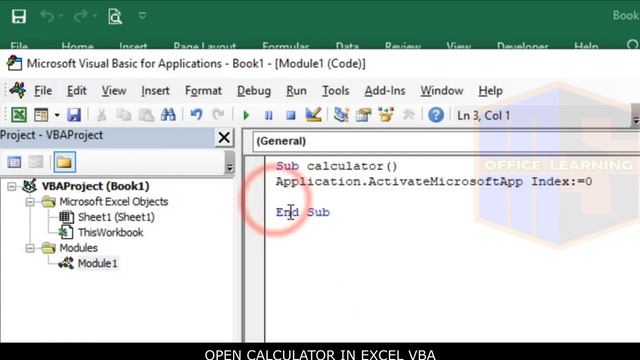Click the Application.ActivateMicrosoftApp code line
The width and height of the screenshot is (640, 360).
pos(434,182)
